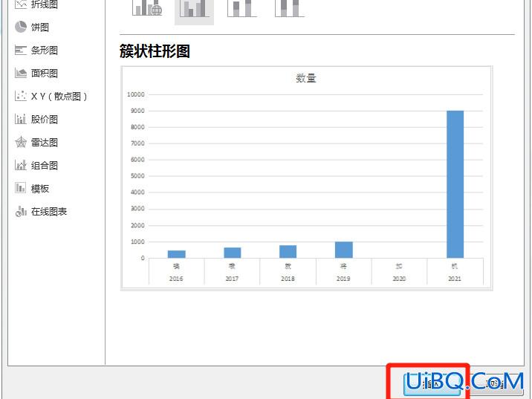The width and height of the screenshot is (532, 399).
Task: Click the 取消 cancel button
Action: point(496,384)
